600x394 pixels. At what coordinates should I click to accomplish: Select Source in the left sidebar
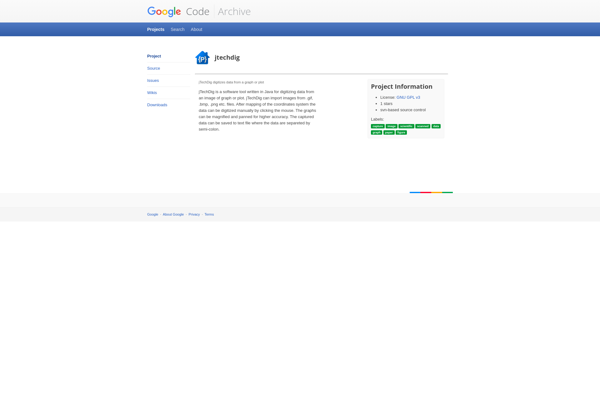153,68
